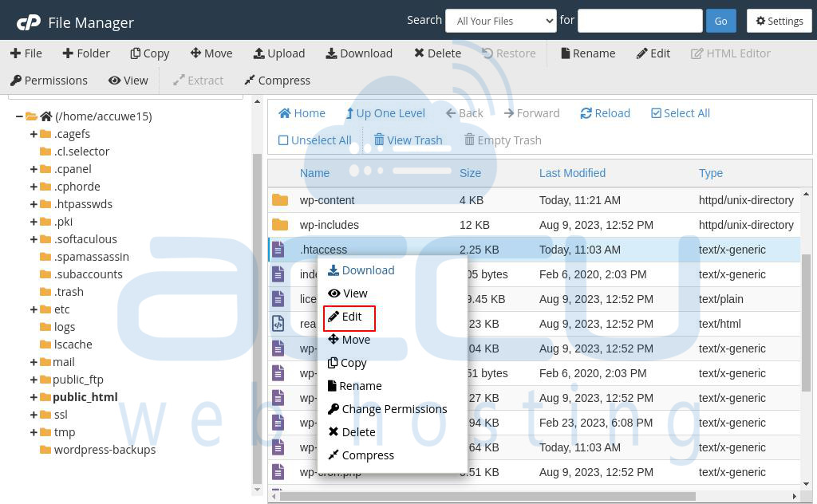Open Permissions from the toolbar

coord(49,81)
